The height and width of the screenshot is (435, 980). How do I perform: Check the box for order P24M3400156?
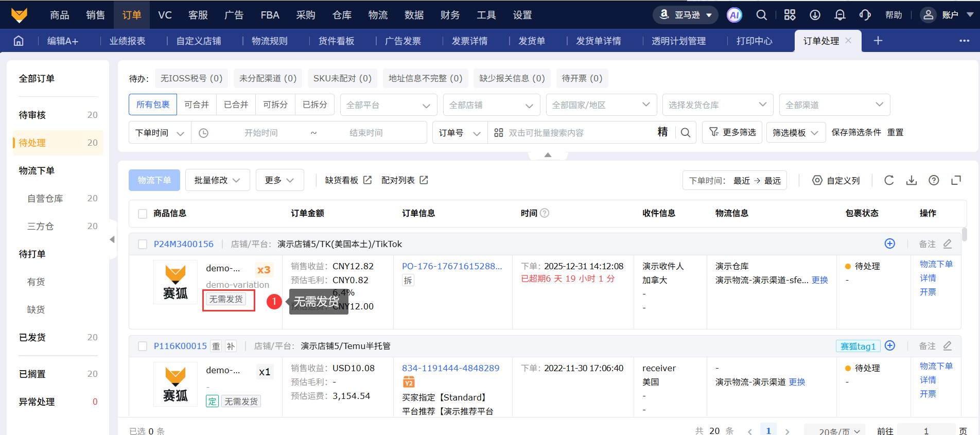point(143,244)
